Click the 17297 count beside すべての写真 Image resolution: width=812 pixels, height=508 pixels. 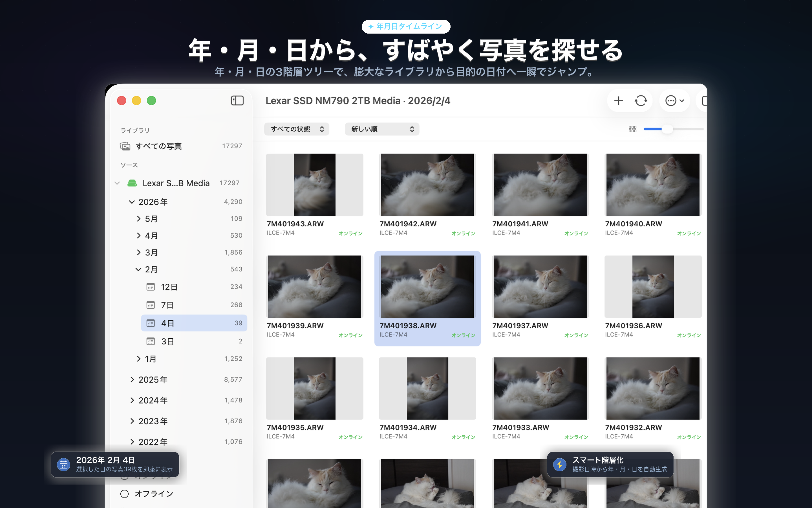tap(232, 146)
